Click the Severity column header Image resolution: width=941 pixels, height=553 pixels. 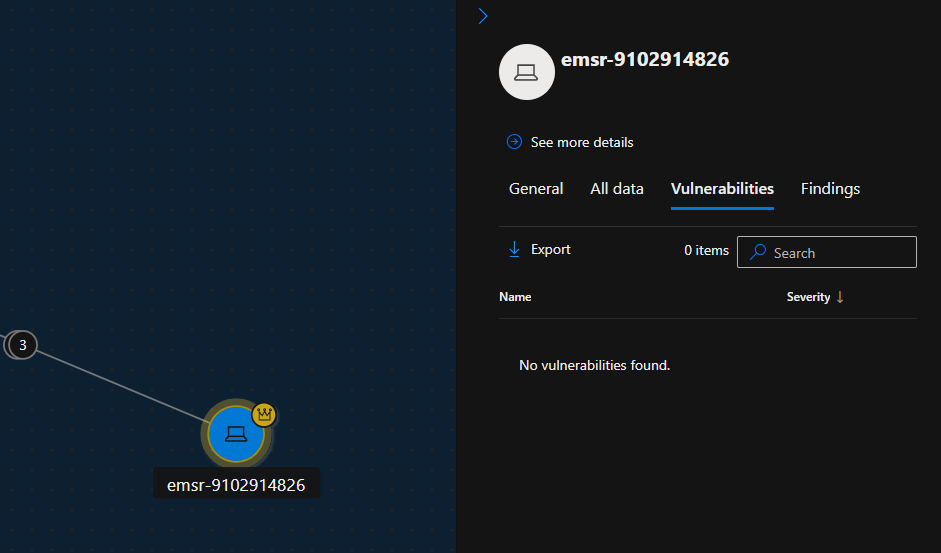(x=808, y=297)
